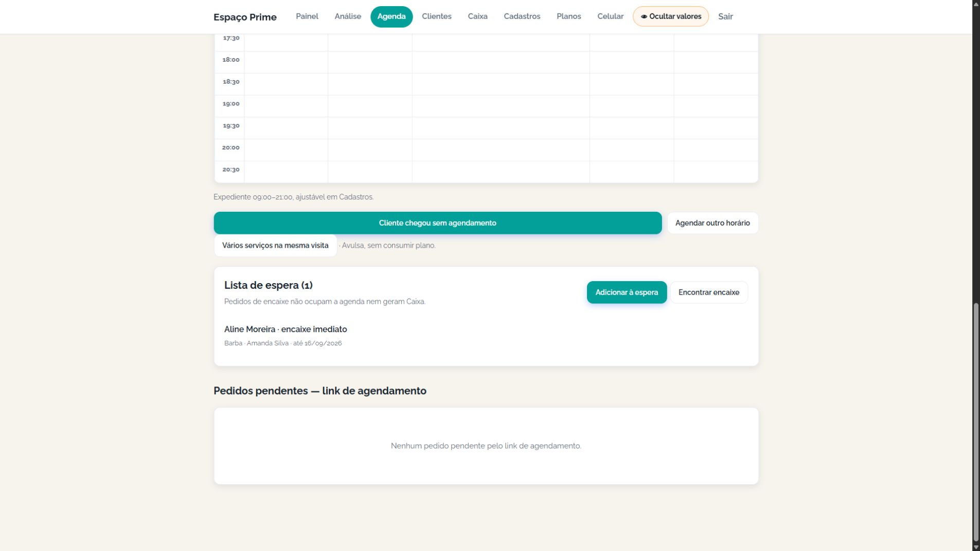Click Pedidos pendentes heading

[320, 391]
